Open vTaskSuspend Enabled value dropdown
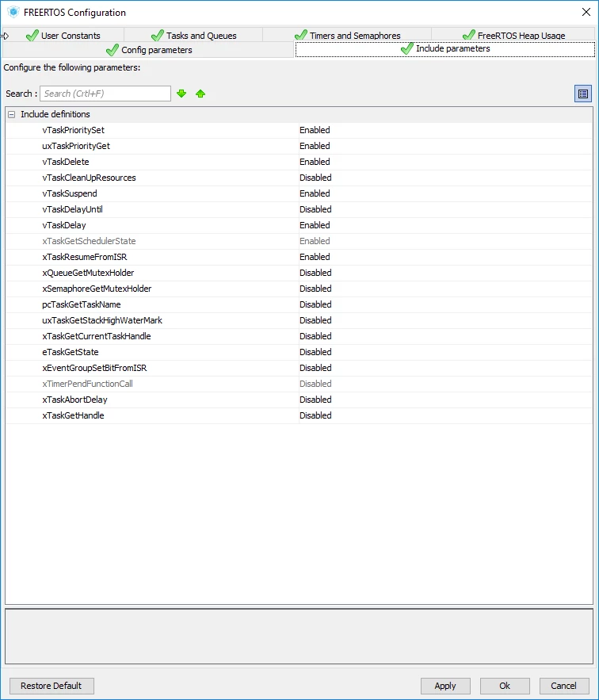The height and width of the screenshot is (700, 599). pos(315,193)
